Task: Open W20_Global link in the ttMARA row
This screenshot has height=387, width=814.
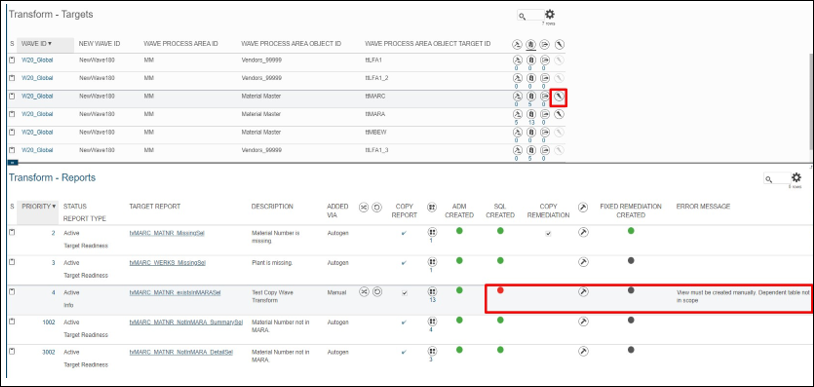Action: (x=37, y=114)
